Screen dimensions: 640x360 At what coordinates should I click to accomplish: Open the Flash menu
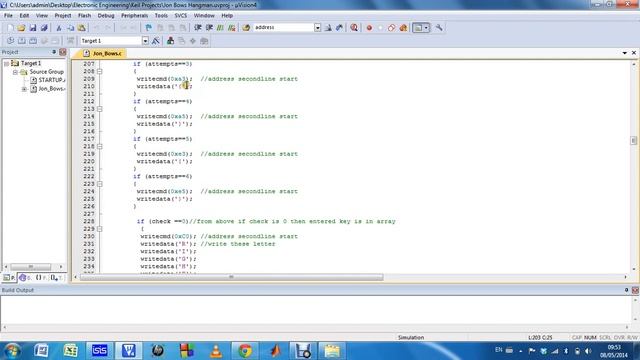coord(84,16)
